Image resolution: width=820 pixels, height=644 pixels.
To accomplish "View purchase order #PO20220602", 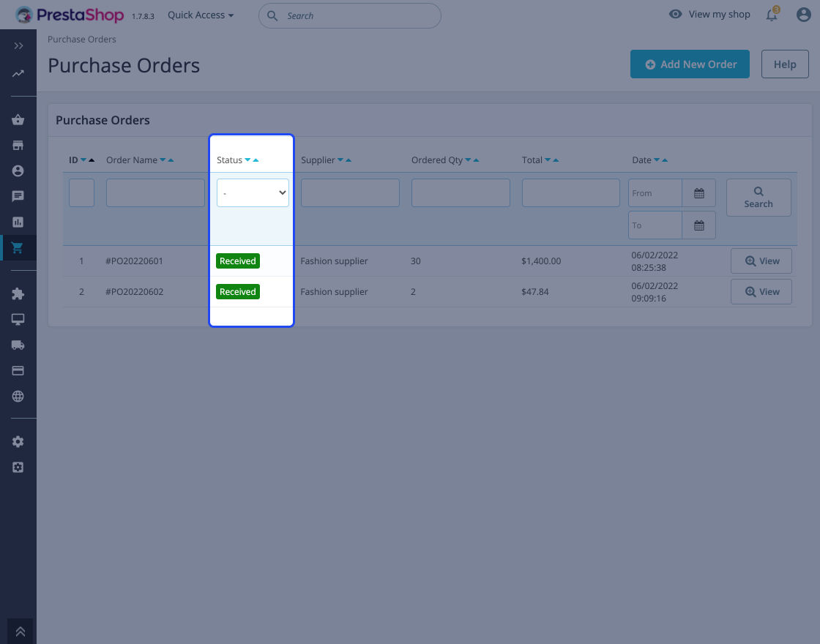I will (x=761, y=292).
